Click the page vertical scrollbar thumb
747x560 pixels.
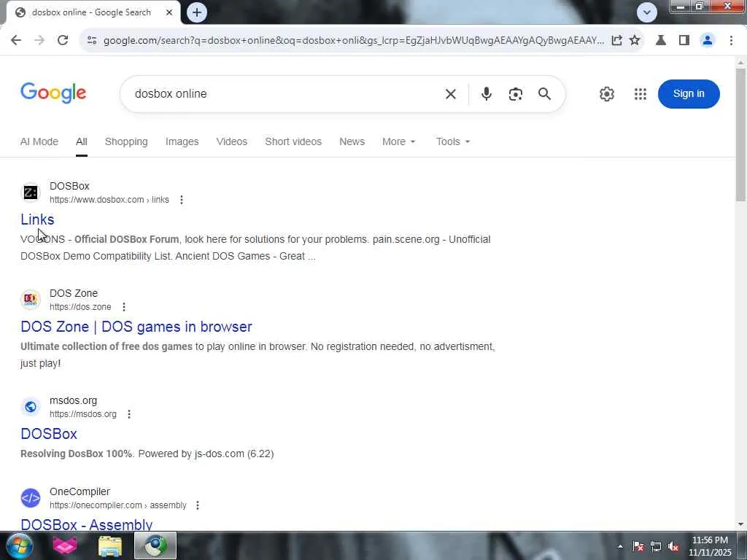click(740, 134)
